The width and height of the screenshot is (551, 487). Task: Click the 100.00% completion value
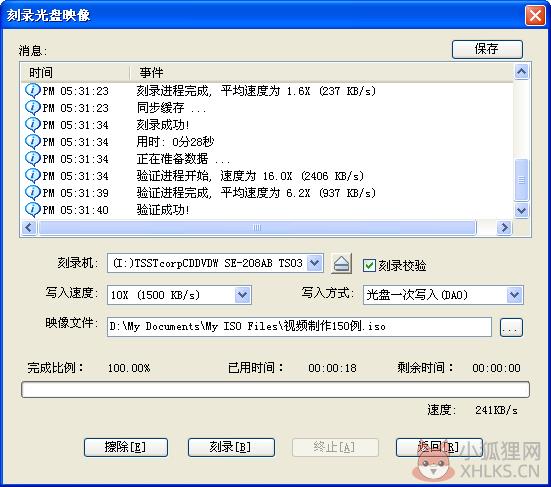[x=129, y=368]
